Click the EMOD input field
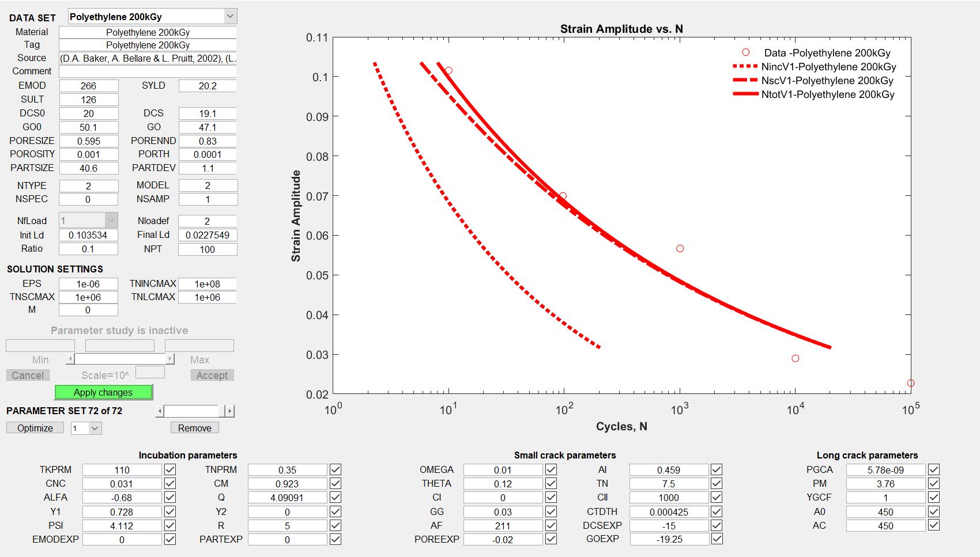 click(89, 86)
